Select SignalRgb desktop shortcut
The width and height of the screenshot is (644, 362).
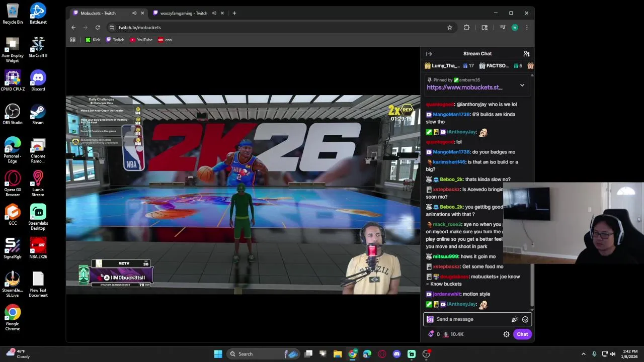pos(13,249)
